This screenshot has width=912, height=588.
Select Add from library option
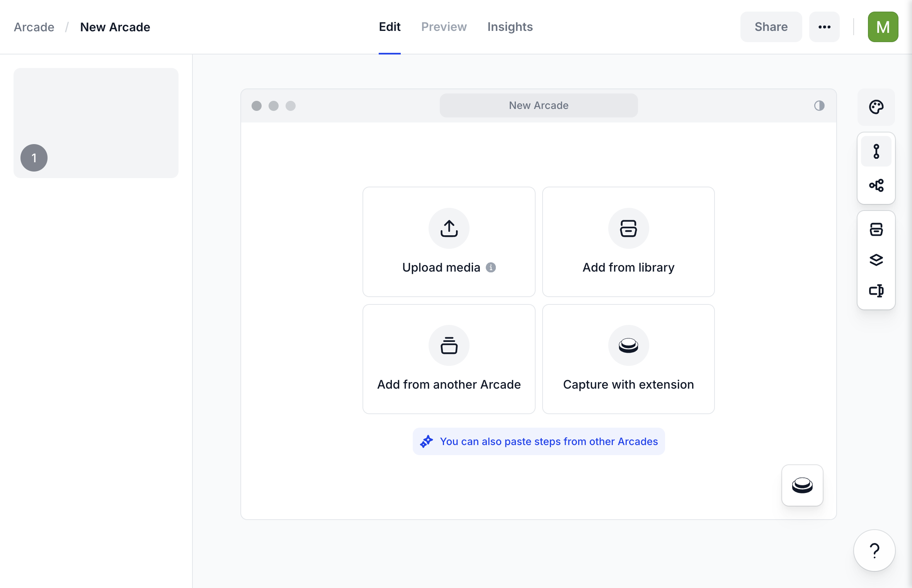tap(628, 241)
